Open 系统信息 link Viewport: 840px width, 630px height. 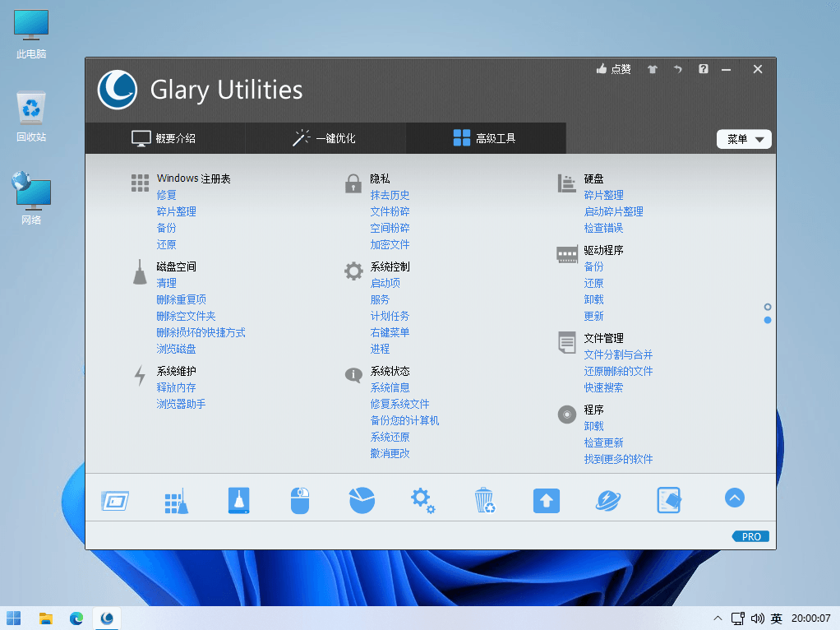coord(390,387)
